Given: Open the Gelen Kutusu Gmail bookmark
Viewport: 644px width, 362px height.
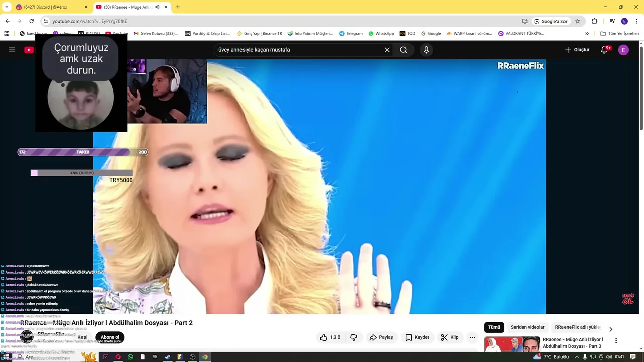Looking at the screenshot, I should (x=155, y=34).
